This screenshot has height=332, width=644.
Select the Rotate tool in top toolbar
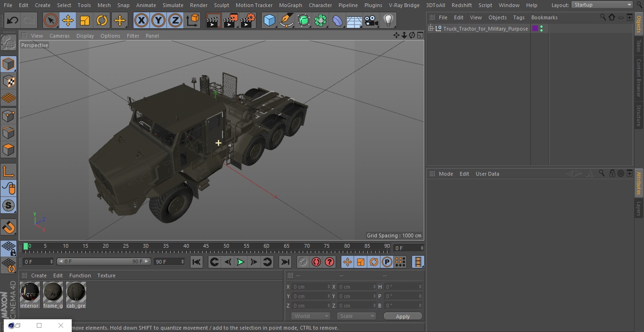102,20
